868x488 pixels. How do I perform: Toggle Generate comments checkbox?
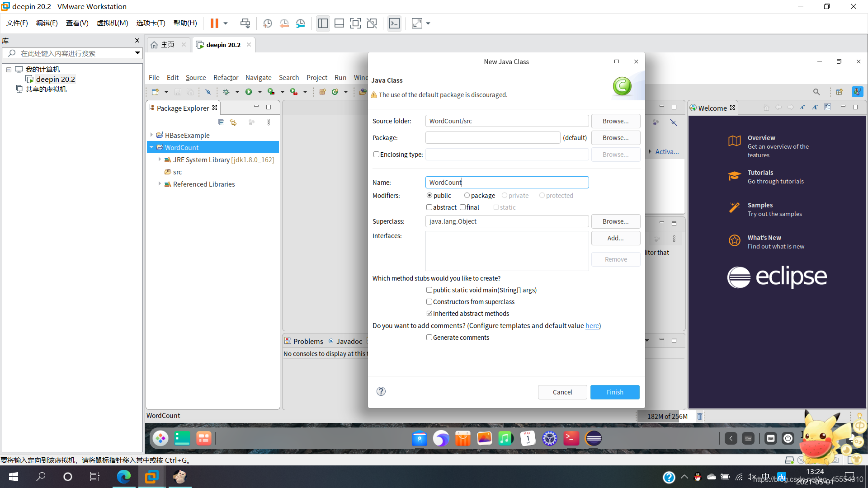click(429, 337)
